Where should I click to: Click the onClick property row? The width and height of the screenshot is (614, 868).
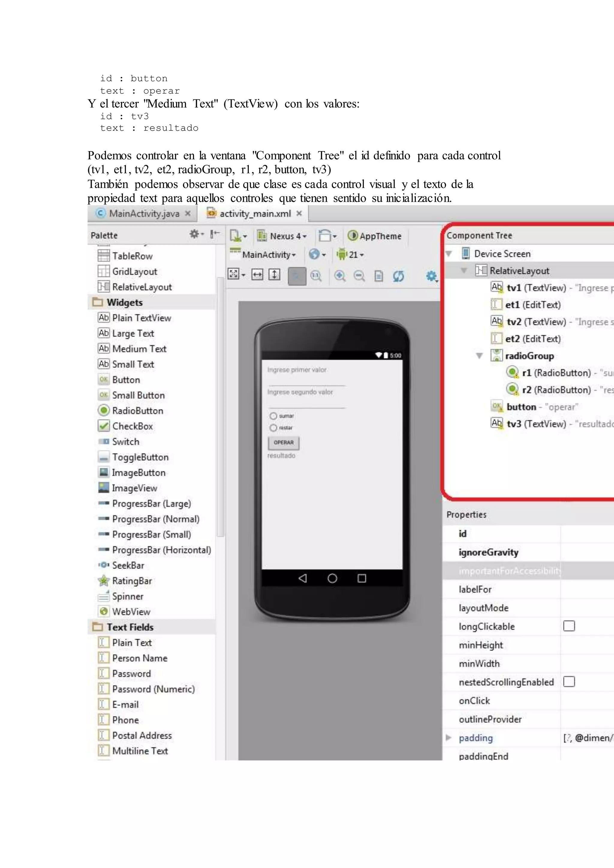click(x=529, y=700)
